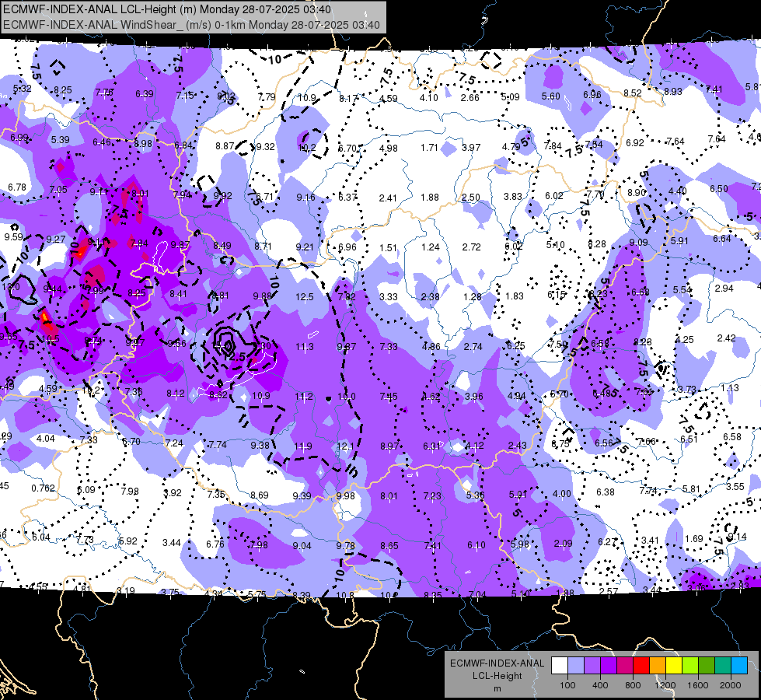Click the grid value 1.28
The width and height of the screenshot is (761, 700).
[x=473, y=296]
